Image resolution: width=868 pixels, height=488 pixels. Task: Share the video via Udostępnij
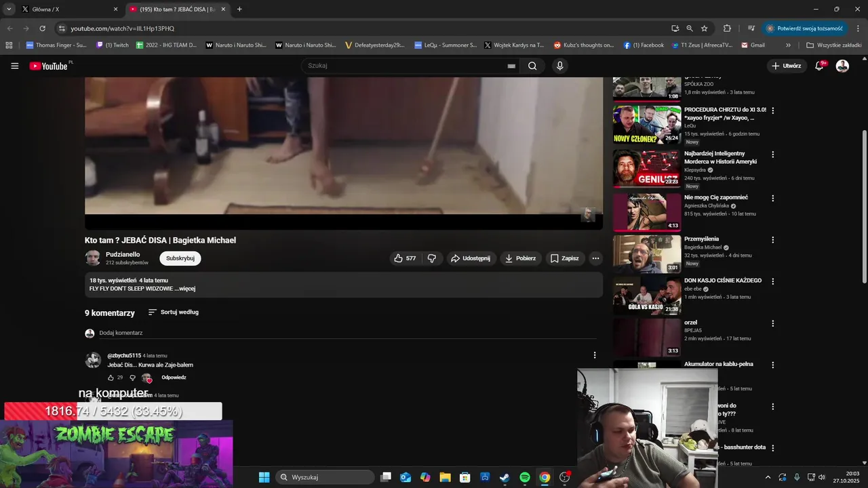(471, 258)
